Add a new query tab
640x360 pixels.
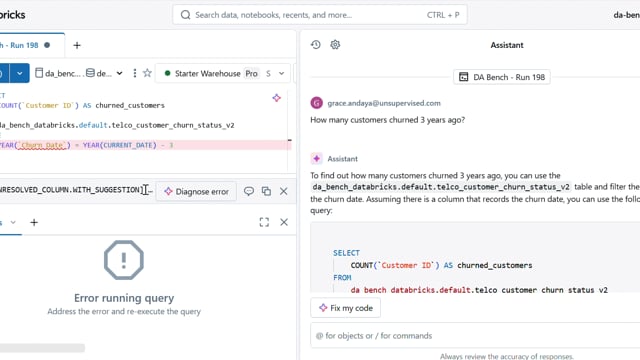coord(77,45)
